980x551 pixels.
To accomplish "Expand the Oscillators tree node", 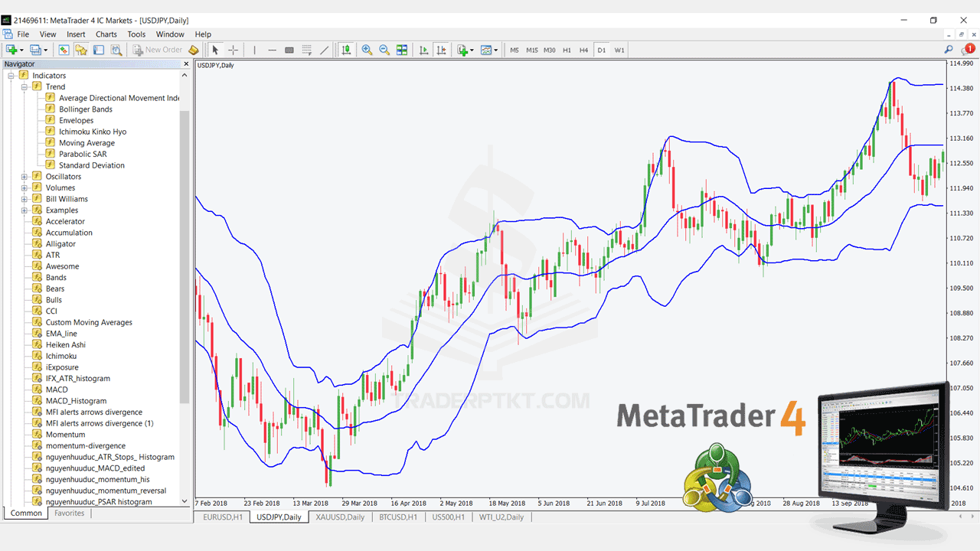I will pos(24,177).
